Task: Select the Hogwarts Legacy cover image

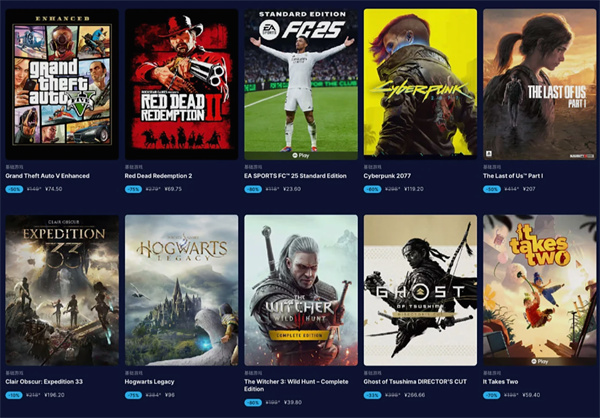Action: [181, 290]
